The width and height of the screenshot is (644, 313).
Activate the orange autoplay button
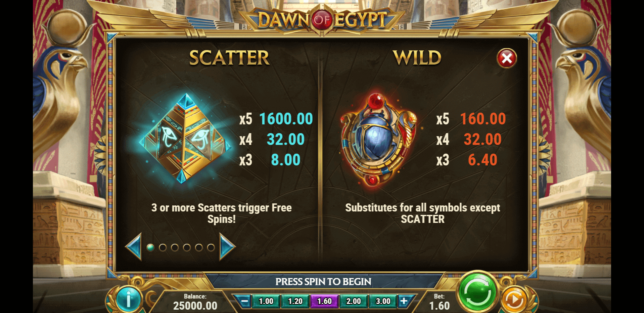click(514, 299)
